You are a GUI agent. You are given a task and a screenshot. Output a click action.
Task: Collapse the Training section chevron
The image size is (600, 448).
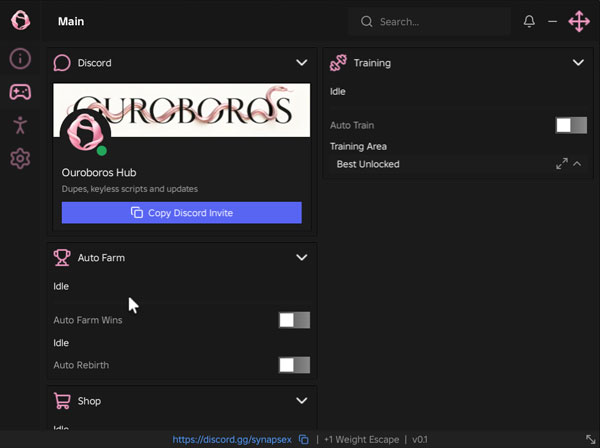click(578, 62)
